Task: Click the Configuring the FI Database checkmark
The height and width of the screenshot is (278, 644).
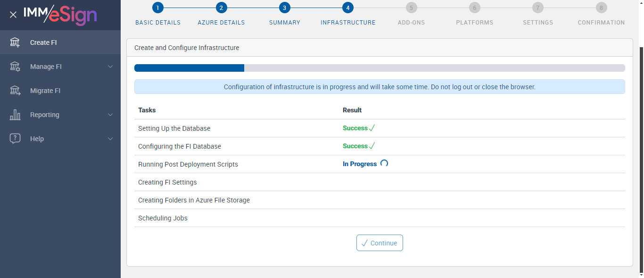Action: (x=372, y=146)
